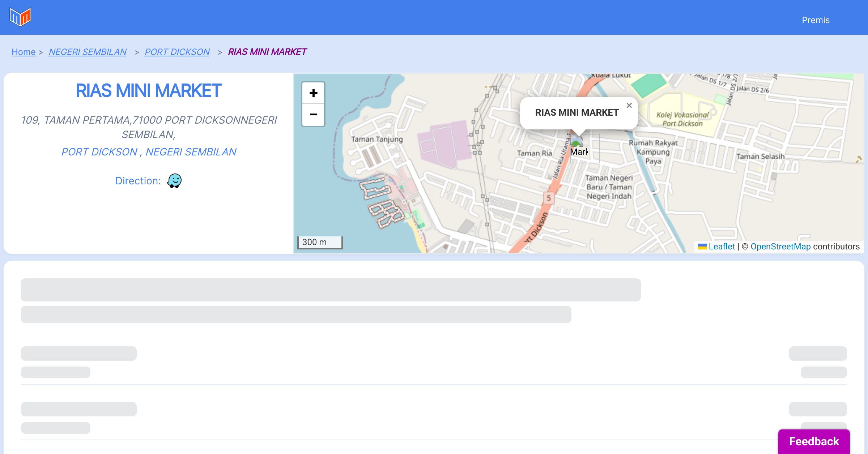Click the 300 m map scale bar
The height and width of the screenshot is (454, 868).
pos(320,242)
